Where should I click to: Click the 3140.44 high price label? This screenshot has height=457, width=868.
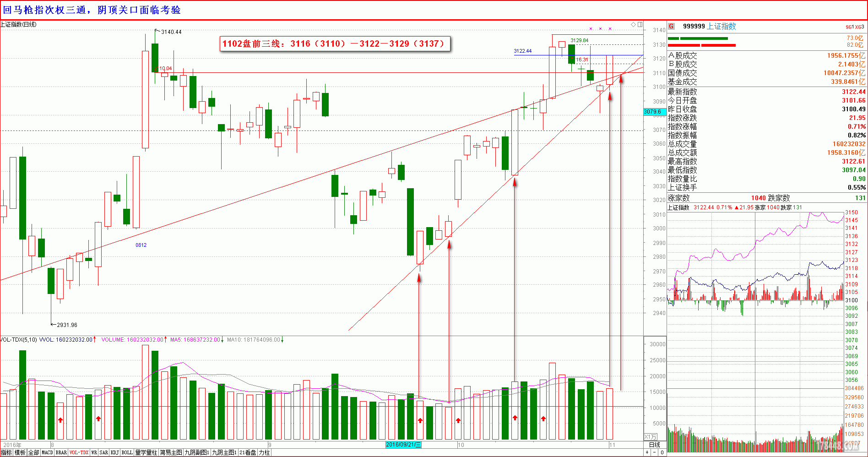(171, 32)
